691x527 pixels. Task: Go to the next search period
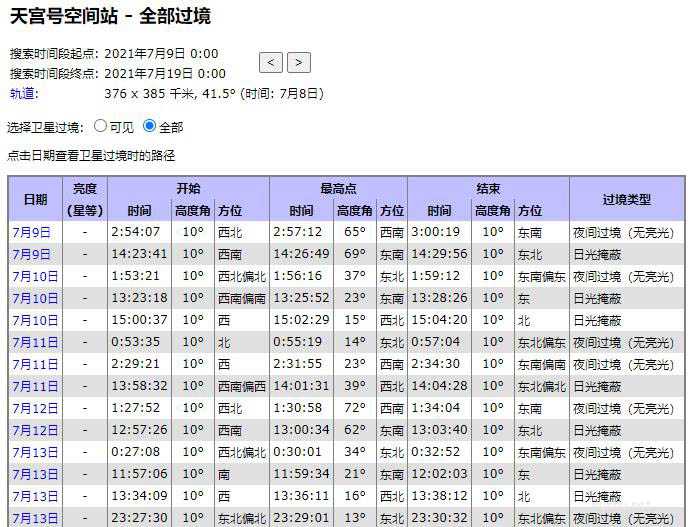(x=299, y=63)
